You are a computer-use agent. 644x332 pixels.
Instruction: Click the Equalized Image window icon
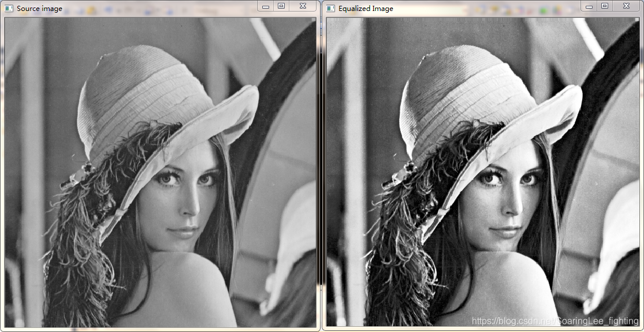[x=330, y=8]
